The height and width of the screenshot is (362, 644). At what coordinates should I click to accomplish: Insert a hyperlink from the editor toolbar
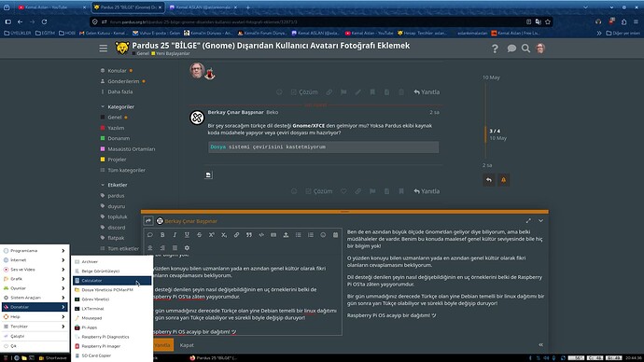(236, 235)
